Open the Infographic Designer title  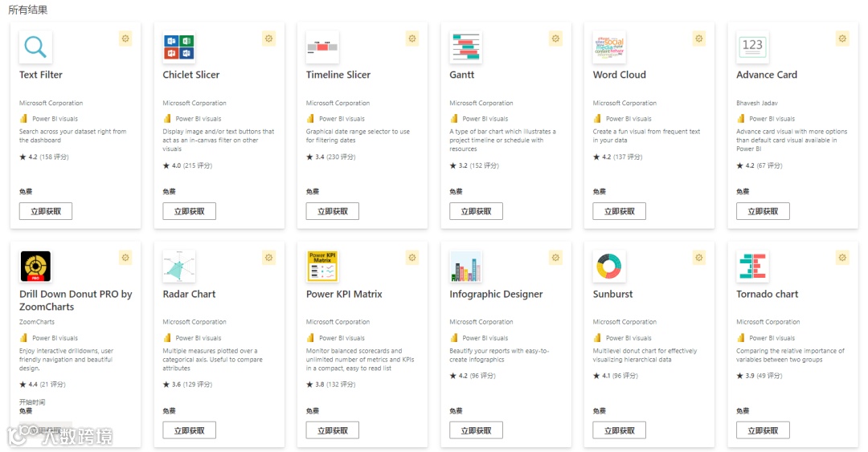[496, 295]
